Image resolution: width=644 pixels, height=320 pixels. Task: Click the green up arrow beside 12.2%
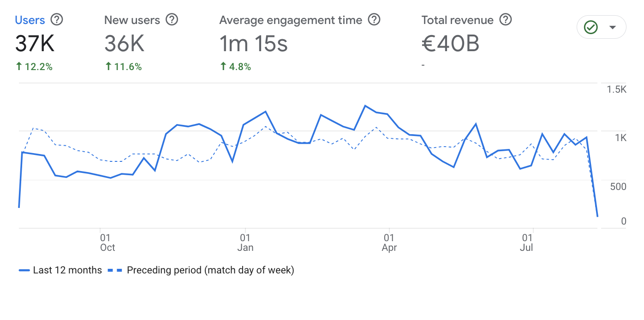19,67
